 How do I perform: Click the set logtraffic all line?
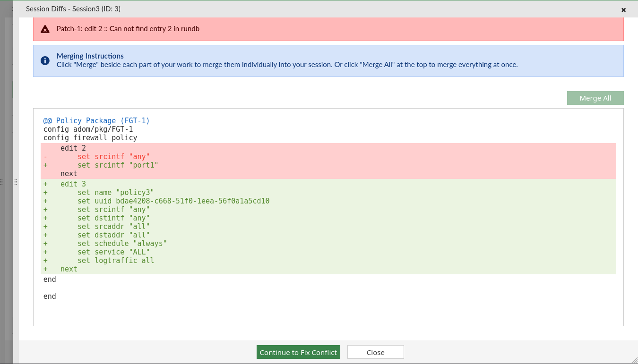[x=116, y=261]
